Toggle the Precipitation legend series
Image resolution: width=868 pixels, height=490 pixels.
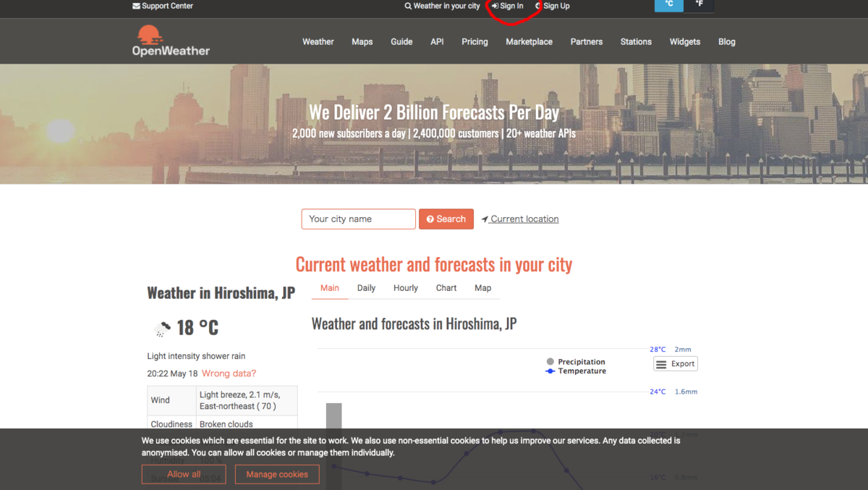[576, 362]
